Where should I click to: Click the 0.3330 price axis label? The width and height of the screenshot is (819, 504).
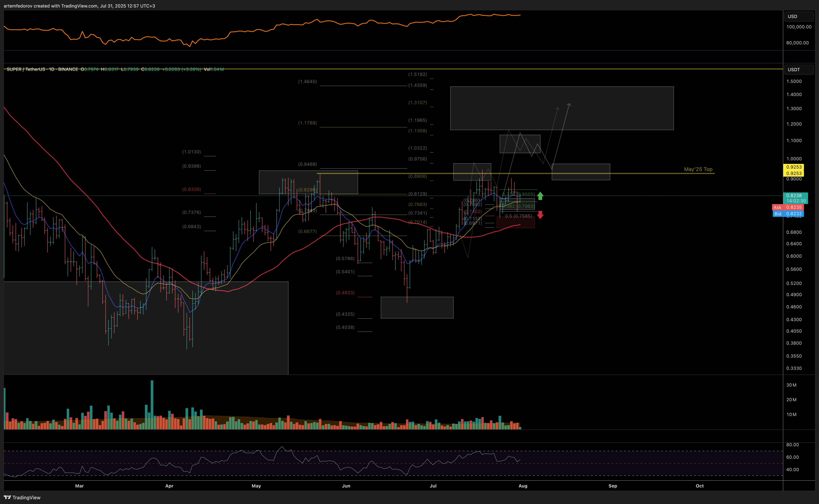(794, 368)
